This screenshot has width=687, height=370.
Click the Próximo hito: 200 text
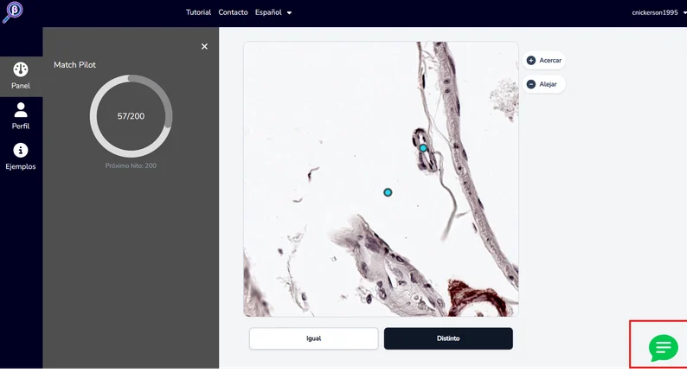coord(131,166)
